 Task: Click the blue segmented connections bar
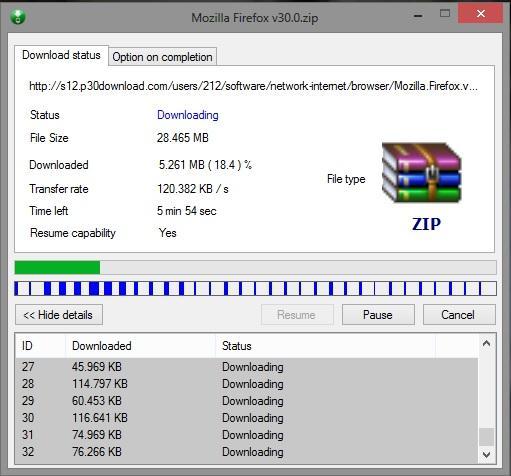[x=255, y=289]
